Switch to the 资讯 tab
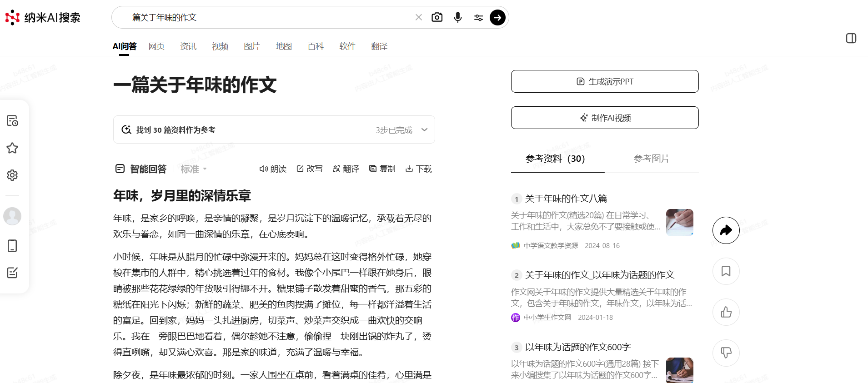The image size is (868, 383). pos(188,46)
